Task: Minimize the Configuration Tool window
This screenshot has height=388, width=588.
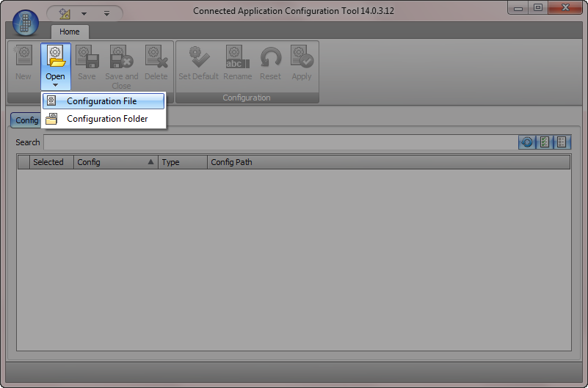Action: click(x=518, y=7)
